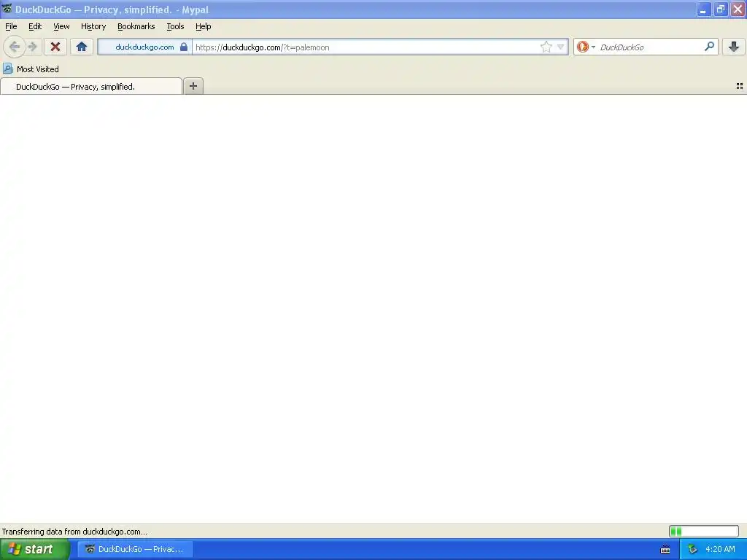The image size is (747, 560).
Task: Click the page loading progress bar
Action: (704, 531)
